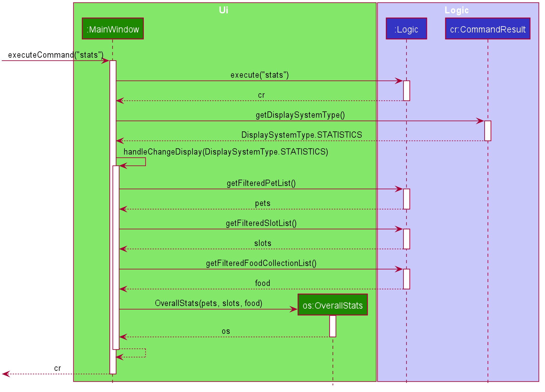The image size is (545, 392).
Task: Click the os:OverallStats activation bar
Action: click(x=332, y=326)
